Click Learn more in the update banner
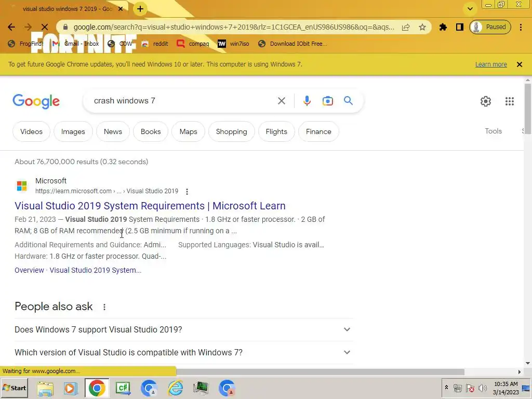532x399 pixels. click(x=491, y=64)
